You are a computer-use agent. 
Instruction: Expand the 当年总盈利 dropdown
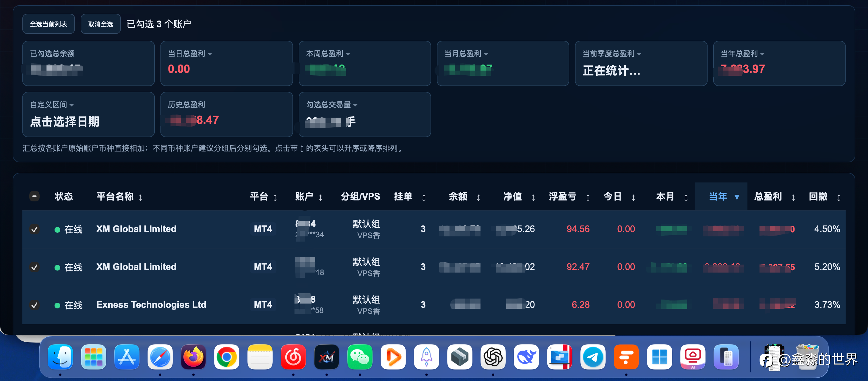(743, 54)
